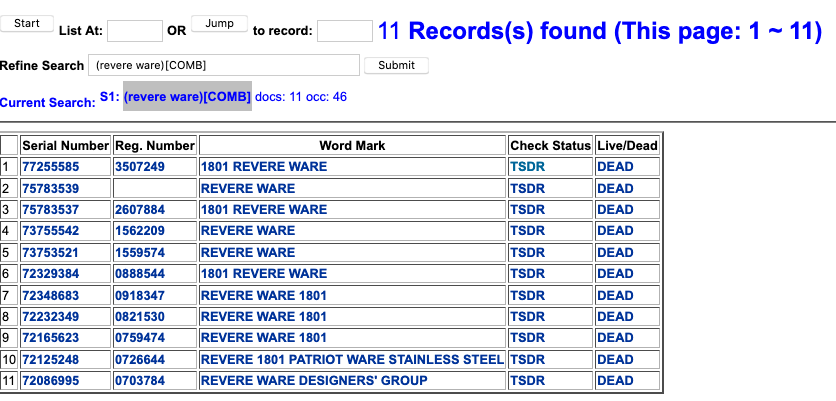
Task: Check TSDR status for serial 73753521
Action: click(528, 252)
